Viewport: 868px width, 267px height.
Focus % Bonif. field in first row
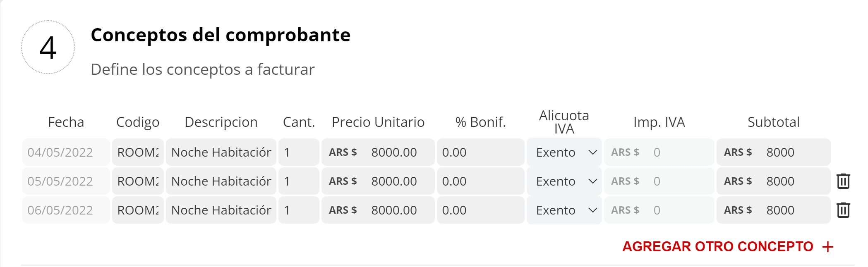(480, 152)
